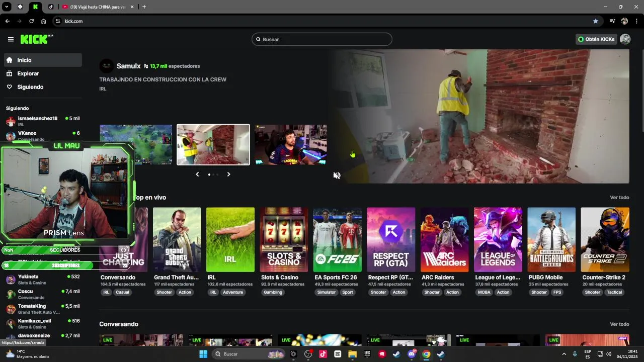The height and width of the screenshot is (362, 644).
Task: Switch to the TikTok pinned tab
Action: [51, 7]
